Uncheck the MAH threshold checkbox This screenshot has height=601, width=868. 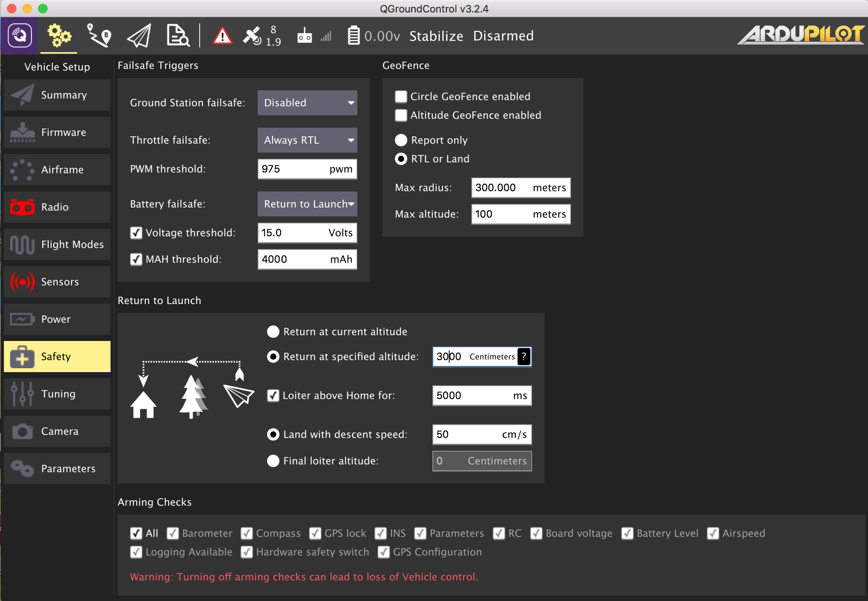[136, 259]
